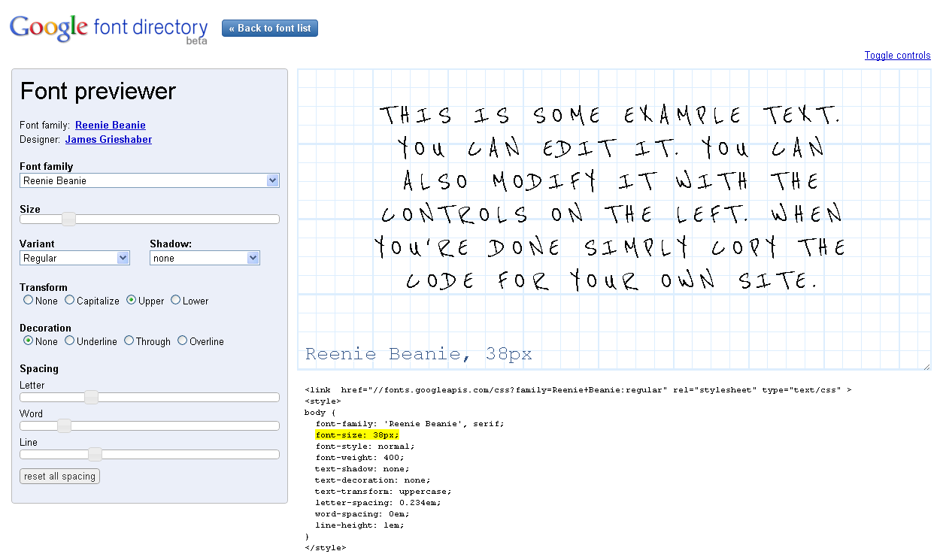Choose the Overline decoration option

[183, 341]
